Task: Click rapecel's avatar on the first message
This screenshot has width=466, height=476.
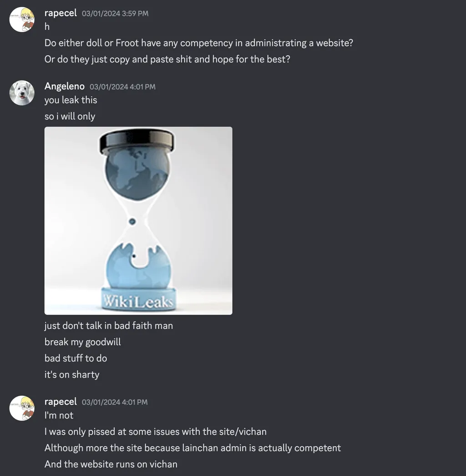Action: tap(22, 20)
